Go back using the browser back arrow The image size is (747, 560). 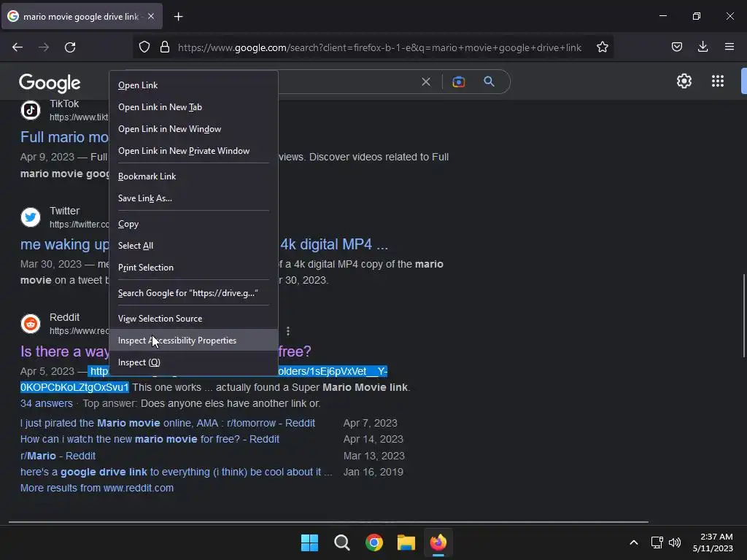(x=18, y=47)
